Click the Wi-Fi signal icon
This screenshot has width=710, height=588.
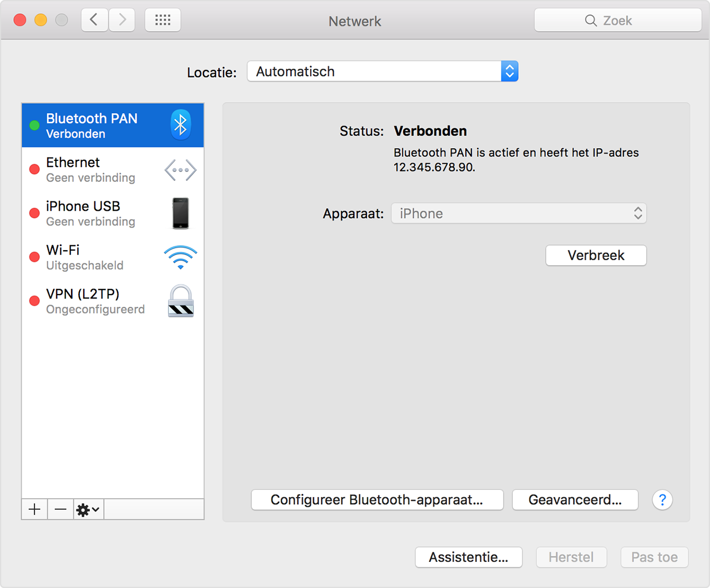180,256
